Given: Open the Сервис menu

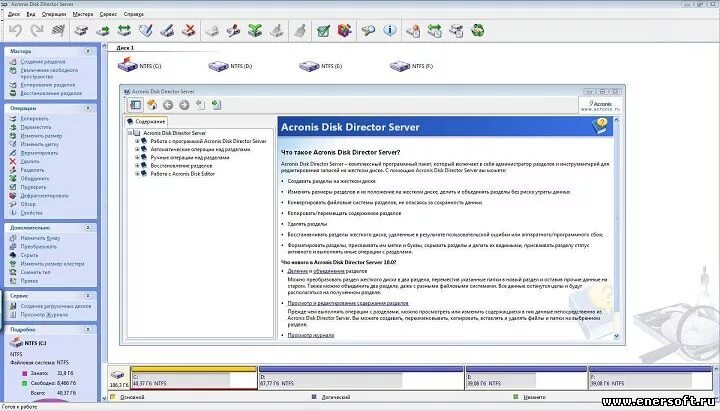Looking at the screenshot, I should pos(108,14).
